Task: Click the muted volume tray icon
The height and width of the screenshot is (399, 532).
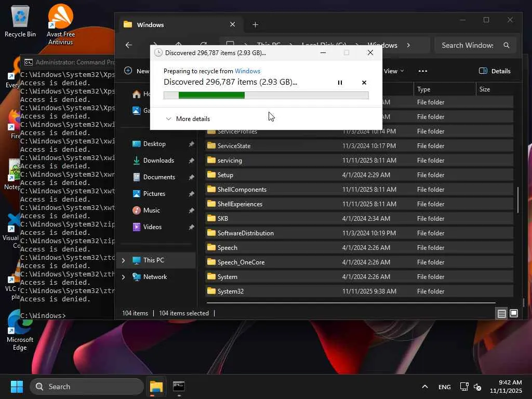Action: (477, 387)
